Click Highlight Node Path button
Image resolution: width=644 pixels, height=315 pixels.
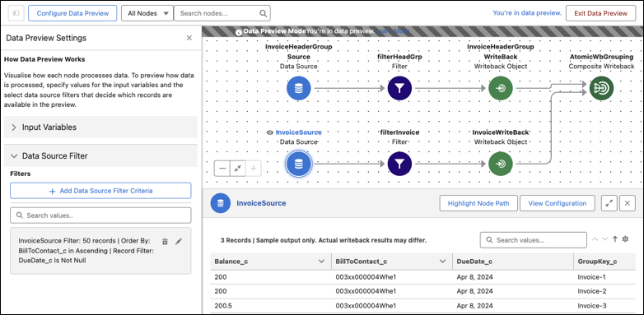click(478, 203)
